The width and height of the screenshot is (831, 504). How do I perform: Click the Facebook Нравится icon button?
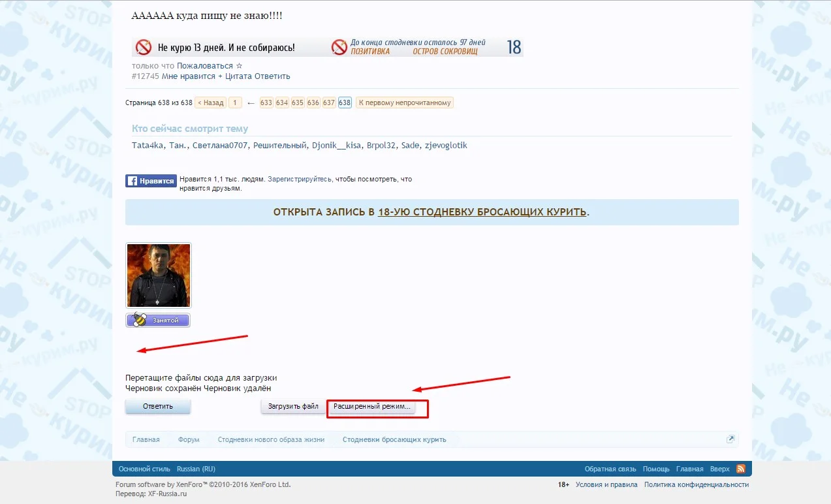click(x=151, y=181)
